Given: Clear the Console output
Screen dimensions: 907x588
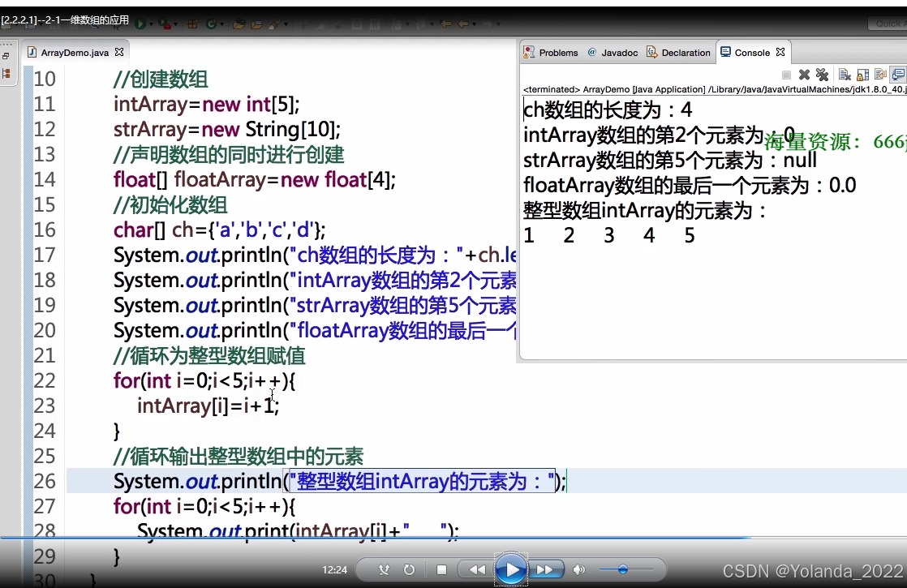Looking at the screenshot, I should [x=845, y=75].
